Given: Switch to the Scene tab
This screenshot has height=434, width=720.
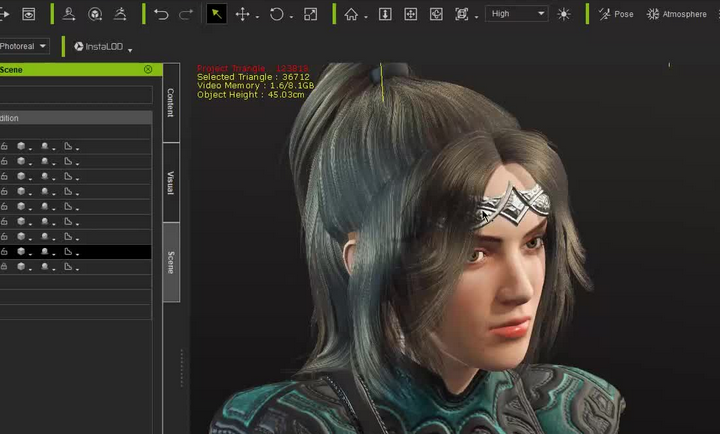Looking at the screenshot, I should (x=171, y=262).
